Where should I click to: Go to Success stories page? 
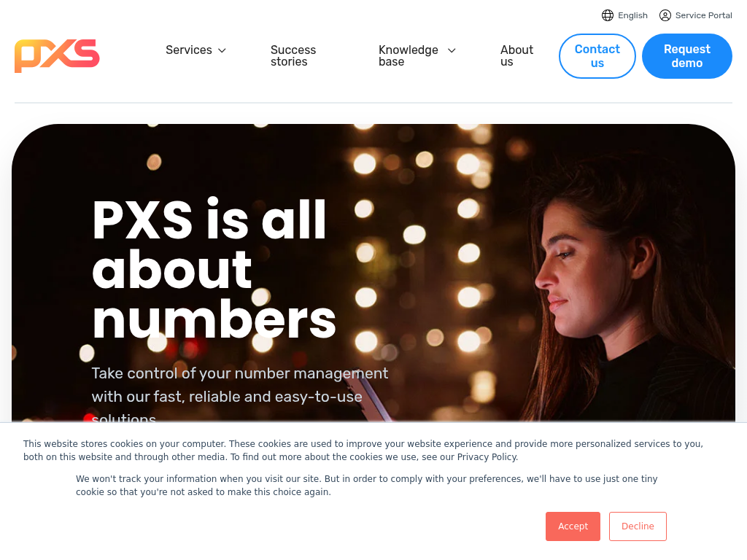[293, 55]
